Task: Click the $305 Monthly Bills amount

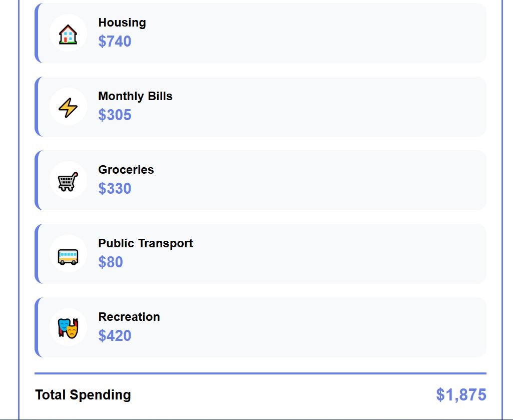Action: pyautogui.click(x=115, y=115)
